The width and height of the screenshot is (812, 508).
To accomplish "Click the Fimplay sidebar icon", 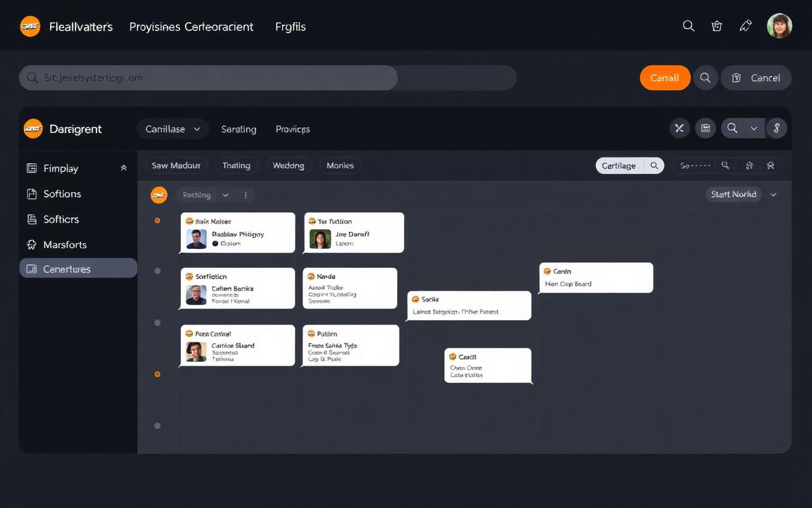I will point(32,168).
